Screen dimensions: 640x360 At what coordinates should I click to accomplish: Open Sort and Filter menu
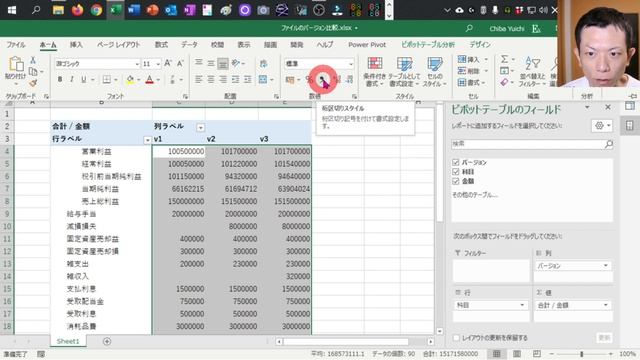[532, 71]
